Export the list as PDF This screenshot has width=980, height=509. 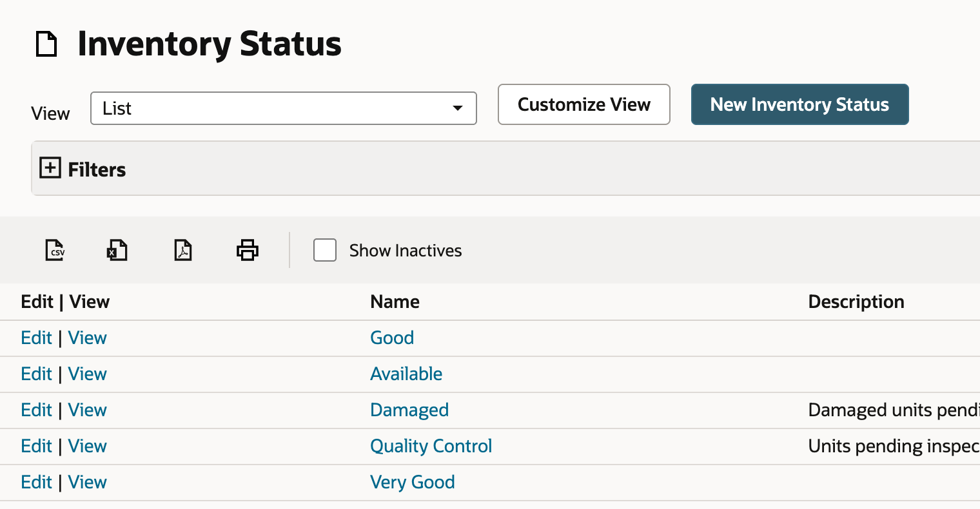(x=183, y=250)
